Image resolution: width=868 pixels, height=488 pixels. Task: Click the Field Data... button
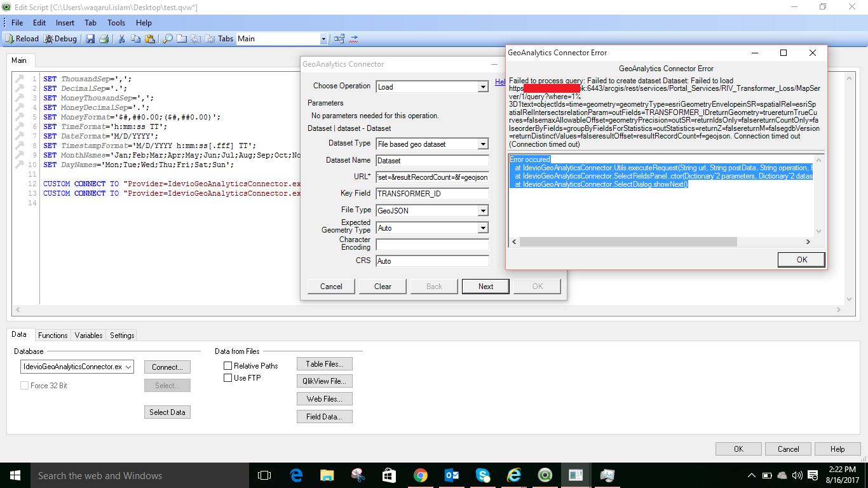(x=324, y=416)
